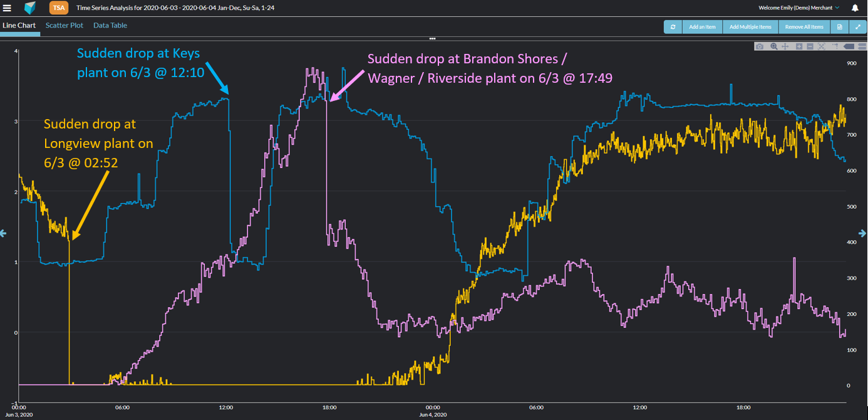Click the left arrow to shift time range

coord(3,233)
